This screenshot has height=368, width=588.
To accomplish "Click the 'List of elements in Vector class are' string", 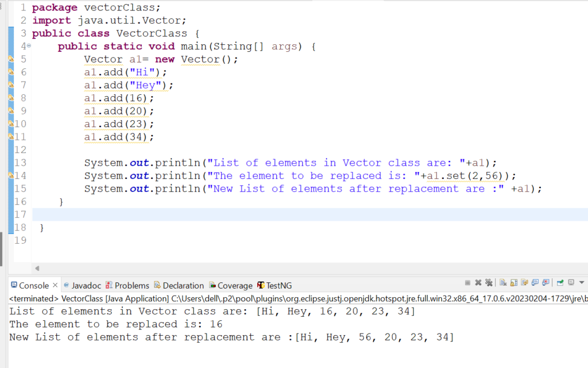I will point(336,163).
